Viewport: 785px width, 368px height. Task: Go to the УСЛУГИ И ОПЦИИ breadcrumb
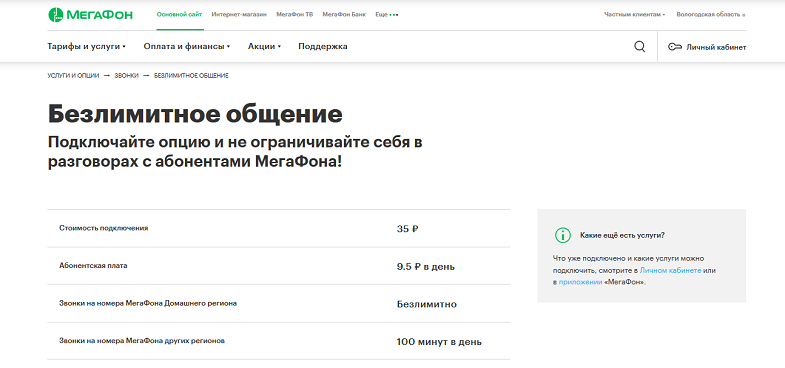75,76
